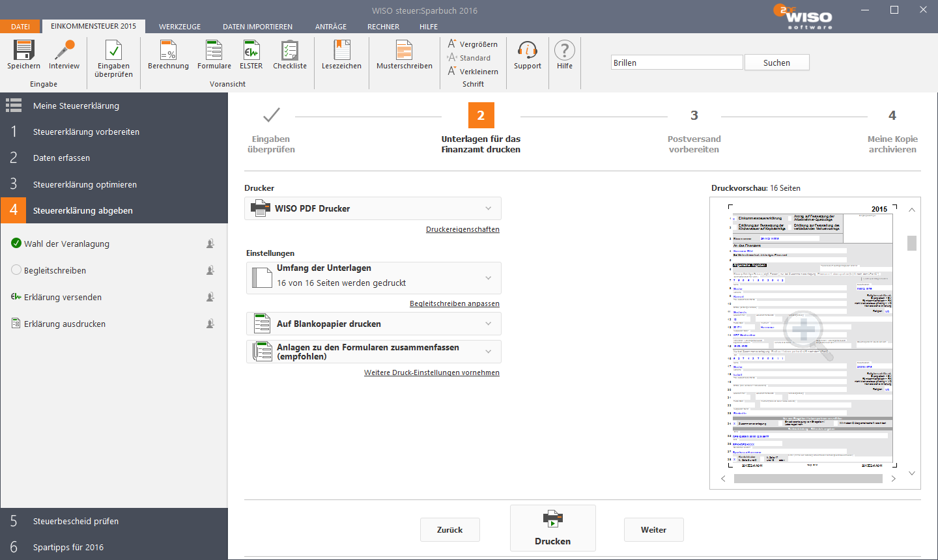Click the Meine Steuererklärung list icon

pos(14,105)
